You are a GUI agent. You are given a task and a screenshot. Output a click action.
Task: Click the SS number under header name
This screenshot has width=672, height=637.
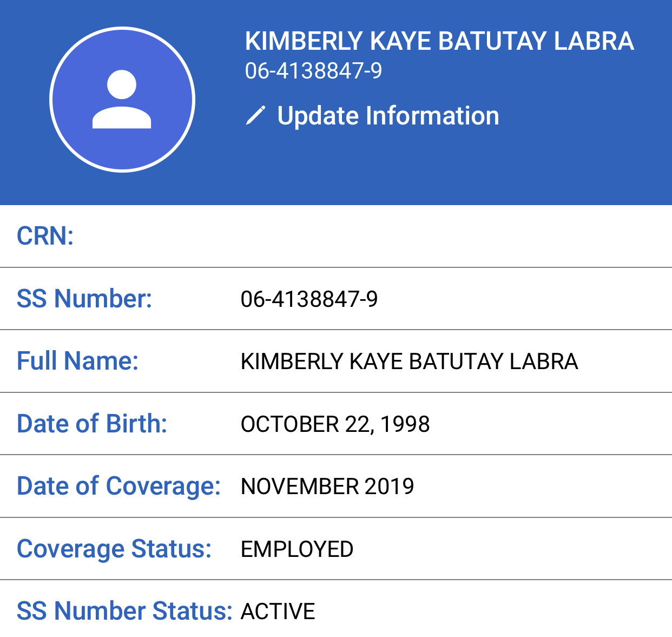coord(313,71)
